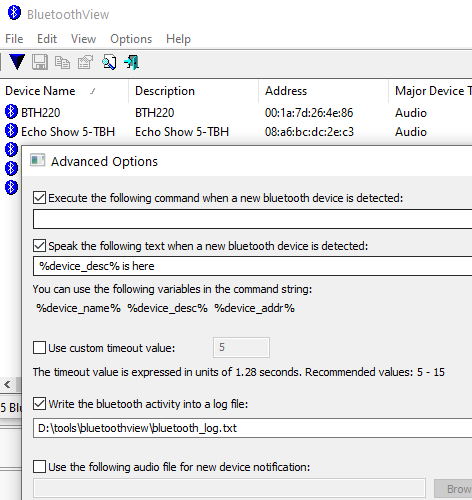Click the address 00:1a:7d:26:4e:86
This screenshot has width=472, height=500.
[x=309, y=113]
